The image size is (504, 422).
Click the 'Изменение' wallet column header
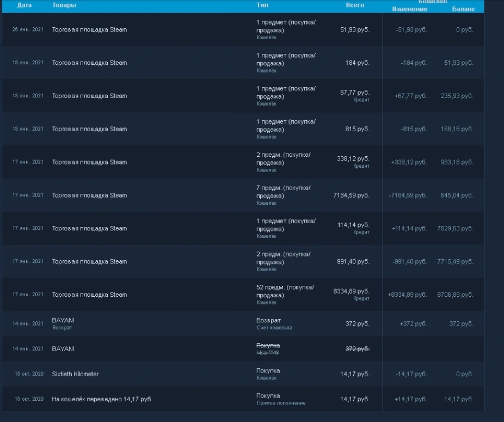tap(409, 9)
